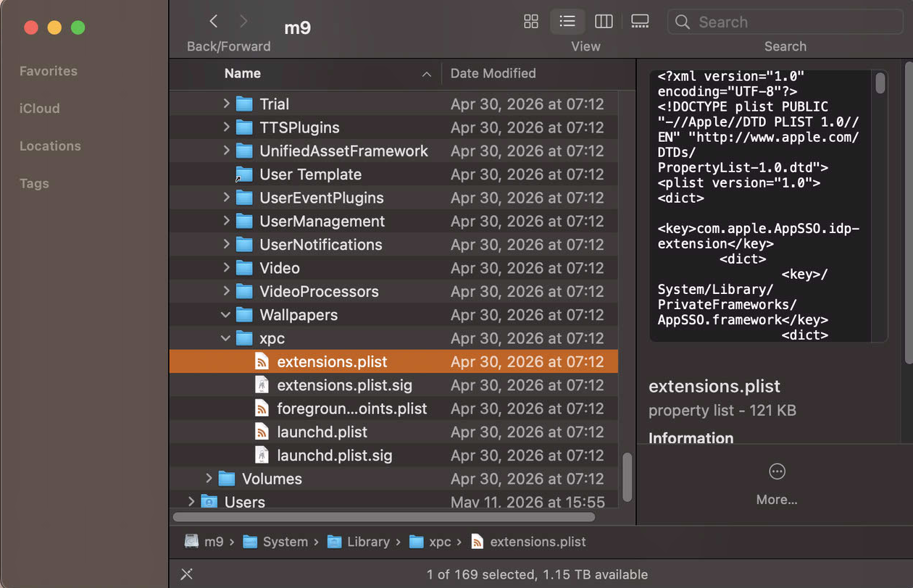Viewport: 913px width, 588px height.
Task: Click the Favorites sidebar heading
Action: 49,71
